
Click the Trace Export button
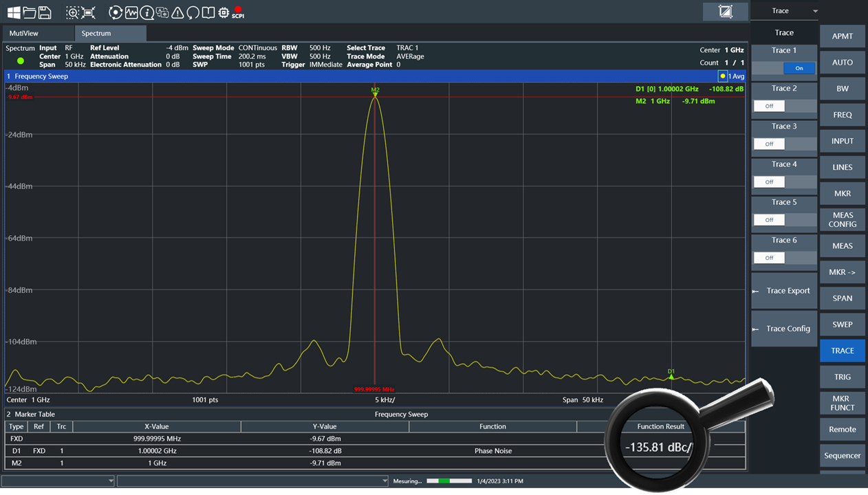(x=784, y=291)
